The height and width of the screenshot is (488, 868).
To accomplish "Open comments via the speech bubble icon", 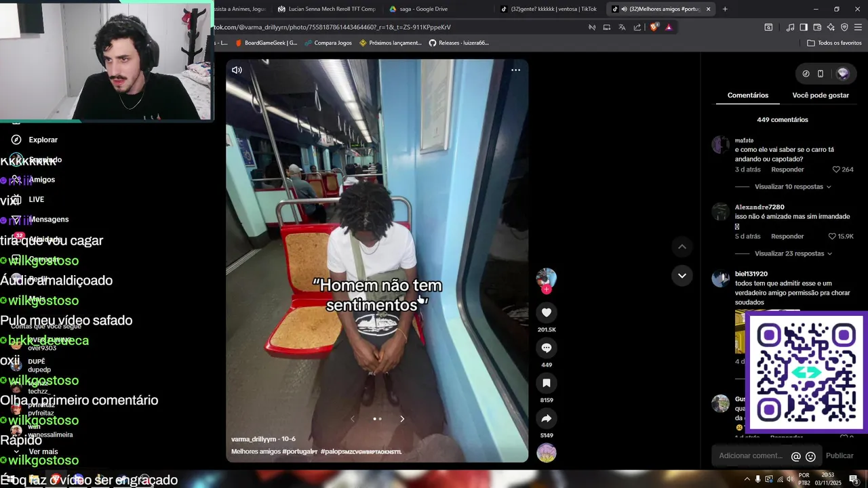I will pos(547,348).
